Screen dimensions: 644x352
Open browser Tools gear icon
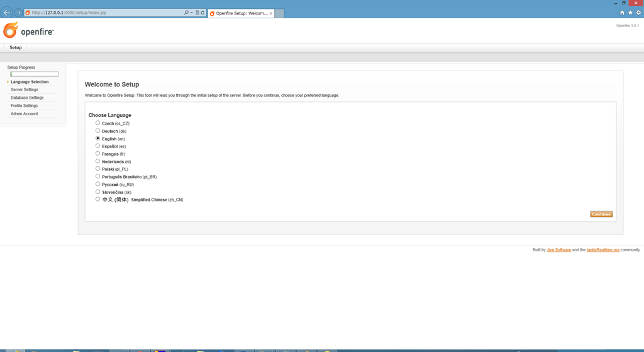pyautogui.click(x=638, y=13)
